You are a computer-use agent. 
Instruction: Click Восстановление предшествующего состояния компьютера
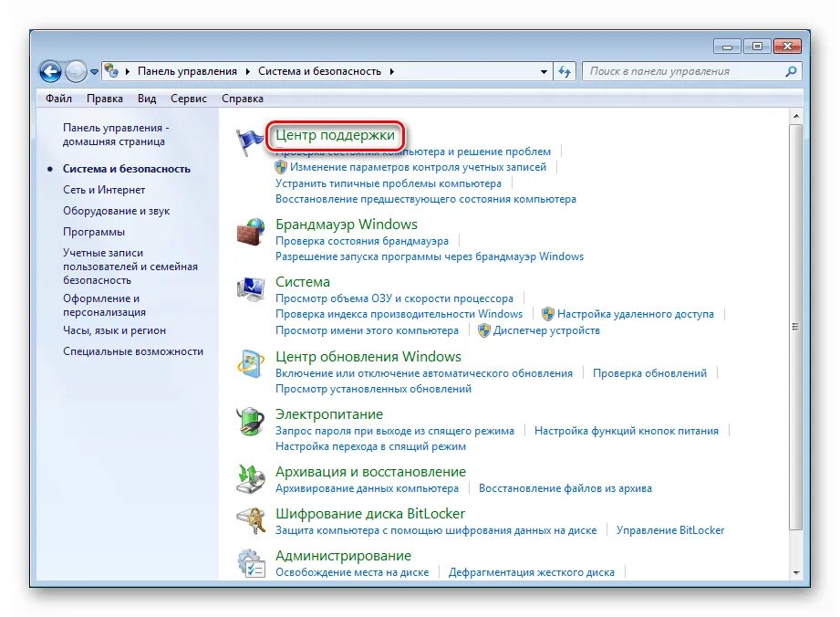[x=426, y=199]
